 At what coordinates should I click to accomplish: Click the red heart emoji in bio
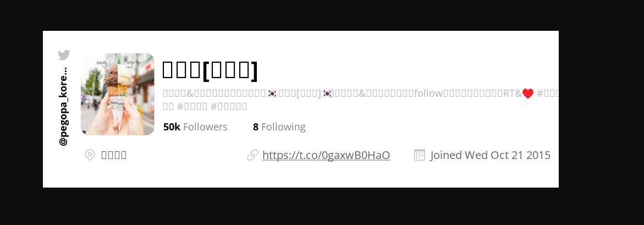coord(528,94)
